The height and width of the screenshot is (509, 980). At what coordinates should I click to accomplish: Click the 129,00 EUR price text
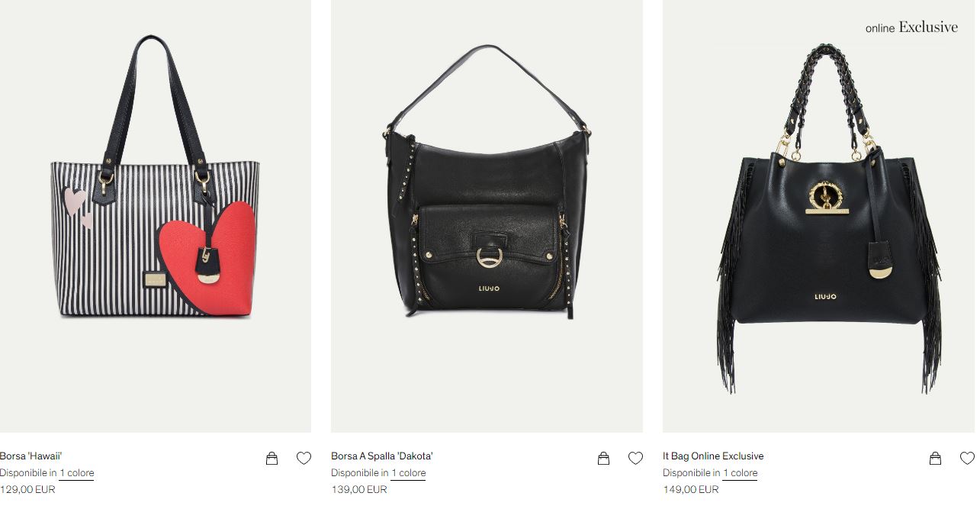tap(27, 490)
